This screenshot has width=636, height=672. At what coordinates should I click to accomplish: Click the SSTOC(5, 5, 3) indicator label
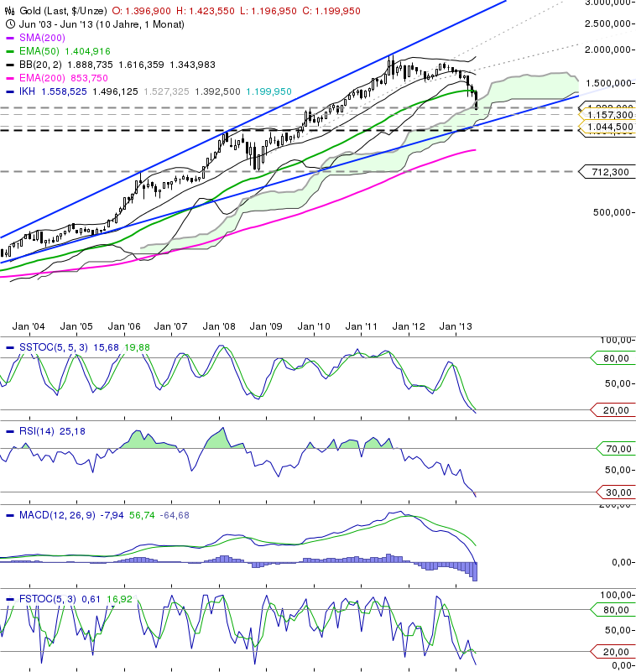pos(54,347)
